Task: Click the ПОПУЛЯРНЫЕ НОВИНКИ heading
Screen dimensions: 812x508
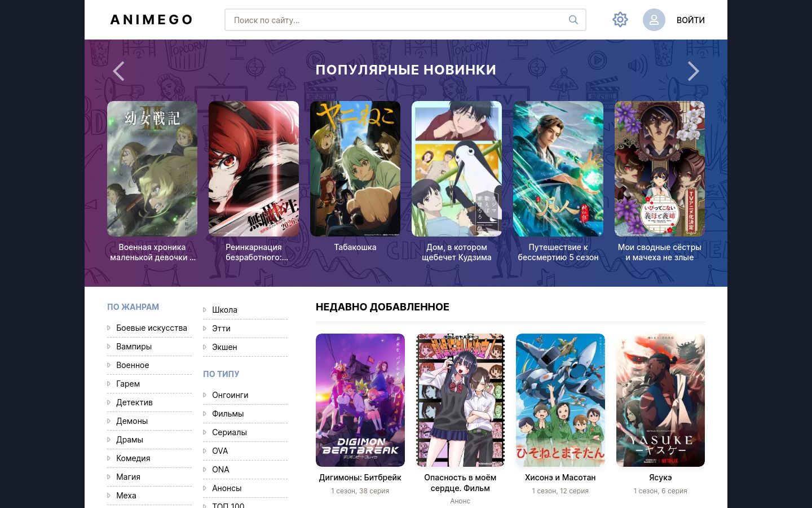Action: click(406, 70)
